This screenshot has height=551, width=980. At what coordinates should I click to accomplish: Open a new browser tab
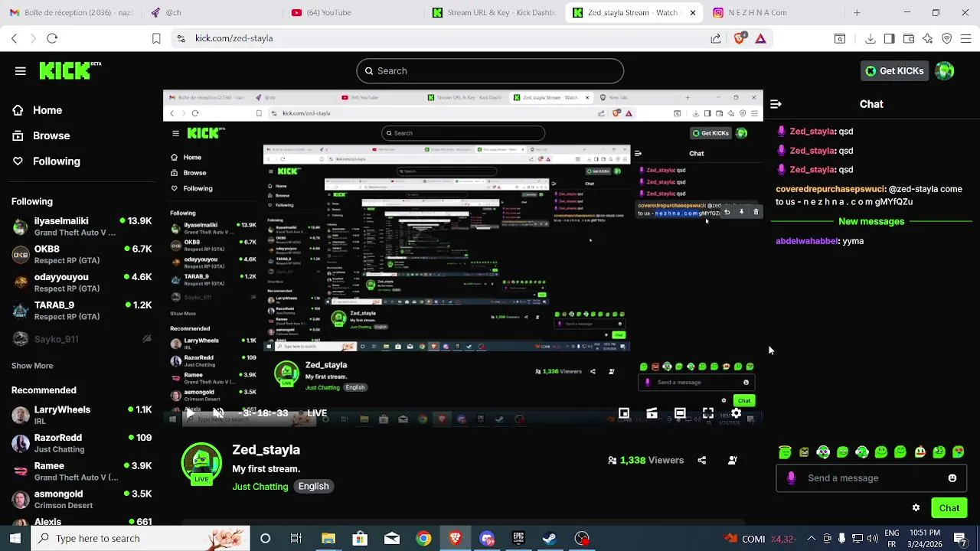click(x=857, y=12)
